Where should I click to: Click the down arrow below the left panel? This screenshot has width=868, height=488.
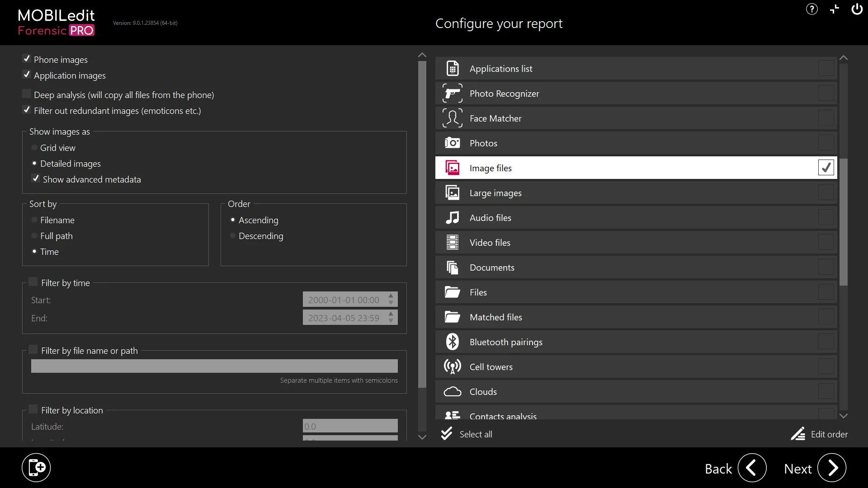pos(422,437)
